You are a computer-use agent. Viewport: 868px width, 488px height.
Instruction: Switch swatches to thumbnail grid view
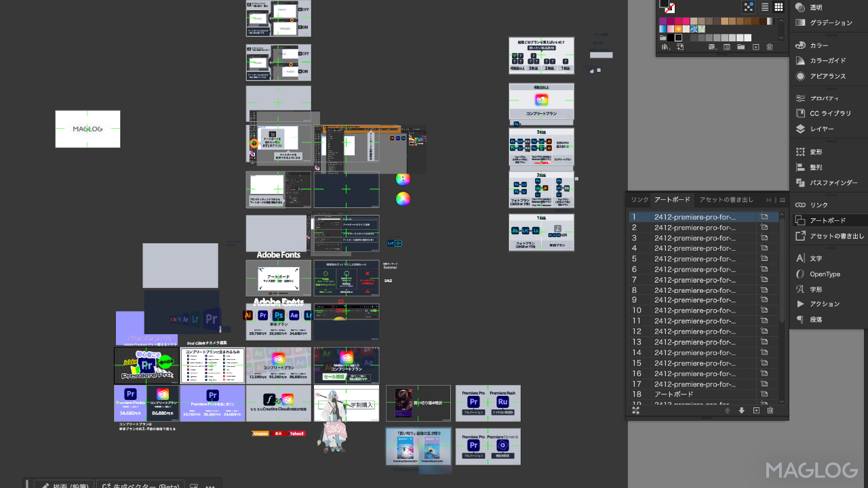click(779, 7)
